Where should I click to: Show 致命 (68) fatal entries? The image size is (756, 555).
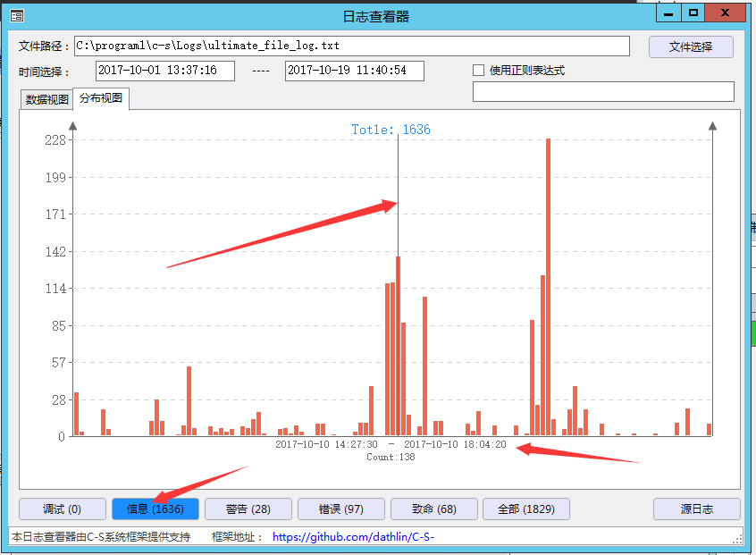coord(434,509)
